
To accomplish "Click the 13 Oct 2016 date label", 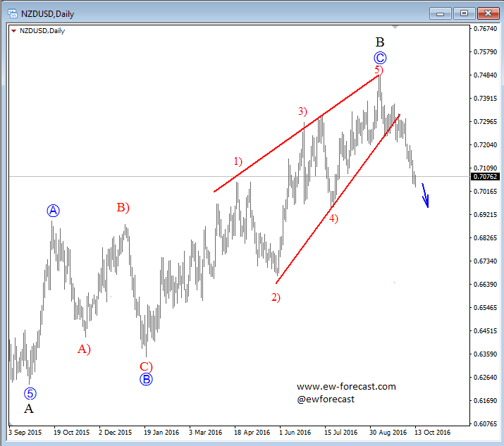I will (433, 433).
